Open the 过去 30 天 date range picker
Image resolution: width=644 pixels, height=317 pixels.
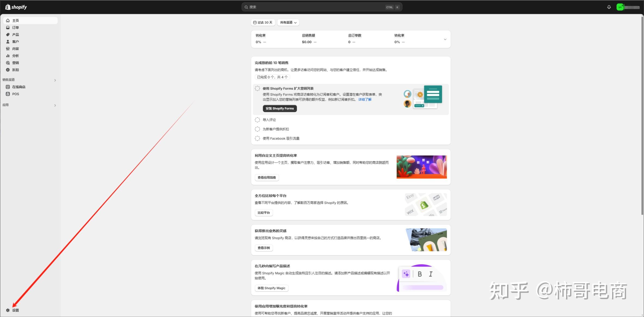(x=263, y=23)
